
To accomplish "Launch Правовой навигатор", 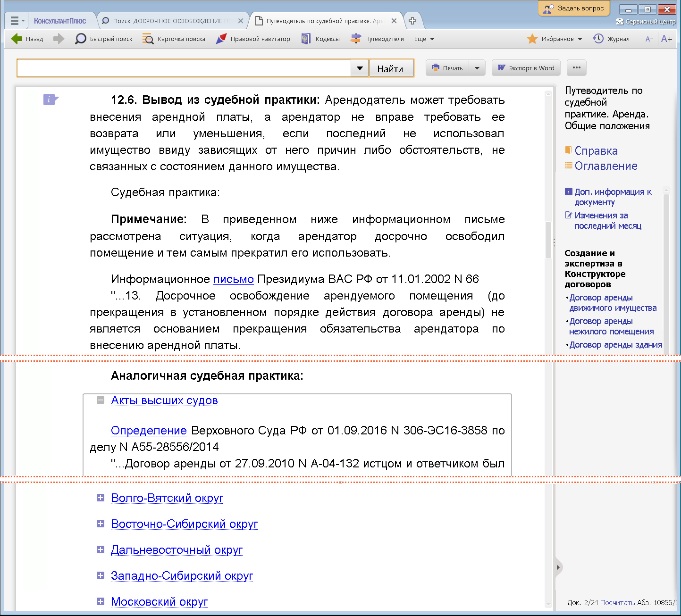I will coord(252,39).
